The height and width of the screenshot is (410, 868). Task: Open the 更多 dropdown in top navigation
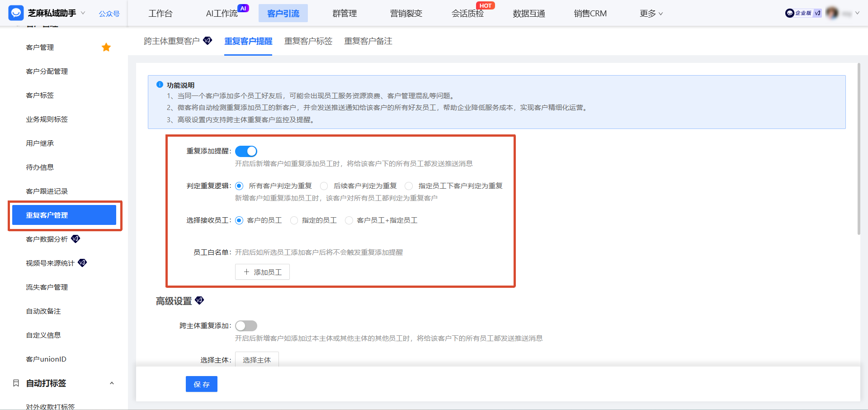coord(651,14)
